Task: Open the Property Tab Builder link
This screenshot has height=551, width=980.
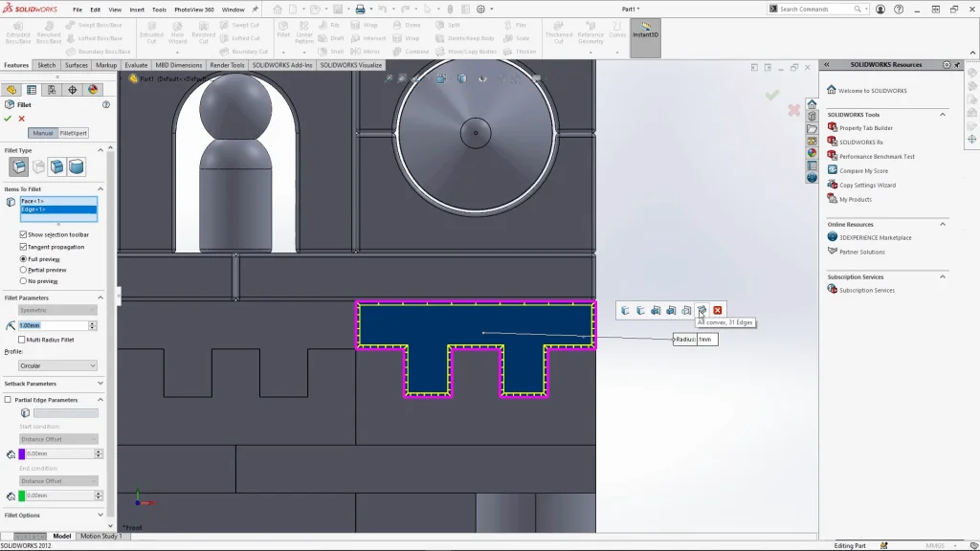Action: coord(865,127)
